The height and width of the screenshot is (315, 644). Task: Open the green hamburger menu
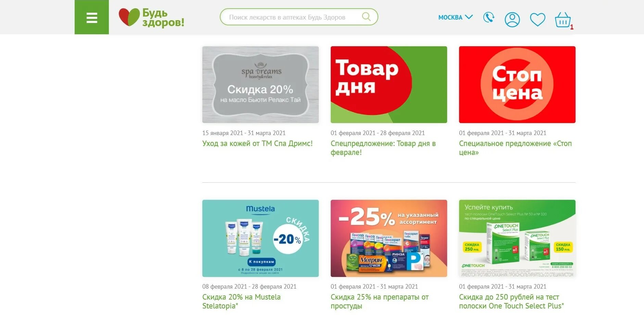[x=92, y=17]
